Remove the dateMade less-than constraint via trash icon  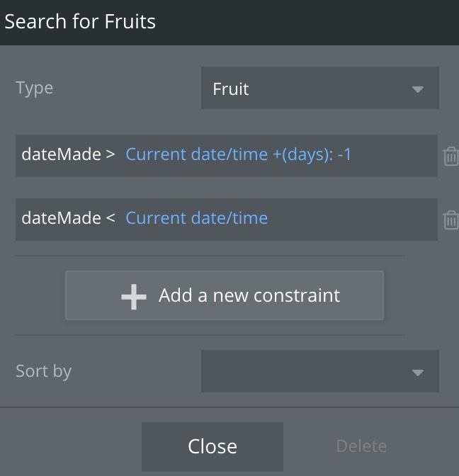click(450, 220)
